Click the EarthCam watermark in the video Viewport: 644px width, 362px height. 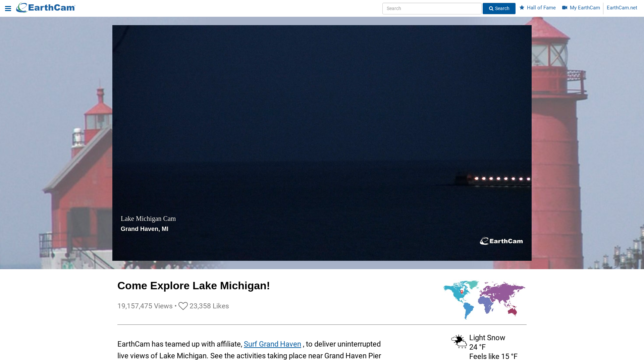coord(501,241)
